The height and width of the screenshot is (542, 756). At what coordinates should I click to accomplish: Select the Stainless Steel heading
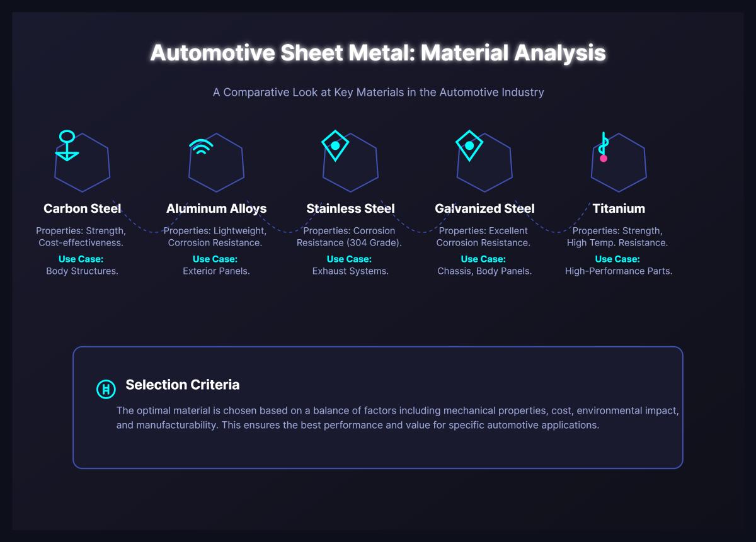(350, 208)
